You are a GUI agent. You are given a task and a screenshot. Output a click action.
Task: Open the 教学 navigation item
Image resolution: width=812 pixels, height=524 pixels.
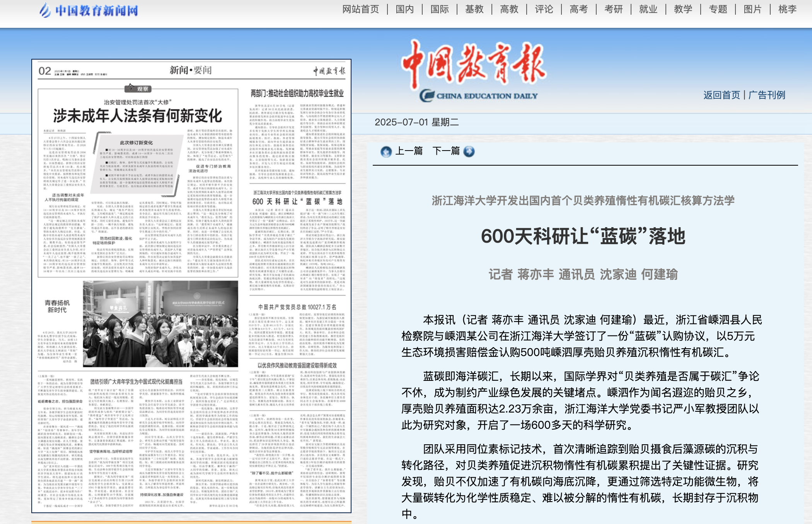(x=683, y=9)
